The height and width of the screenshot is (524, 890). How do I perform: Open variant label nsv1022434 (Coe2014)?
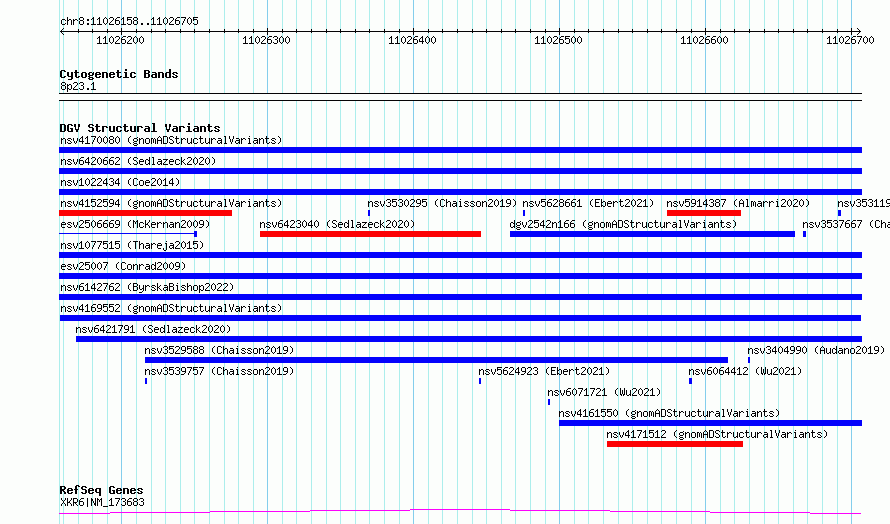point(120,182)
